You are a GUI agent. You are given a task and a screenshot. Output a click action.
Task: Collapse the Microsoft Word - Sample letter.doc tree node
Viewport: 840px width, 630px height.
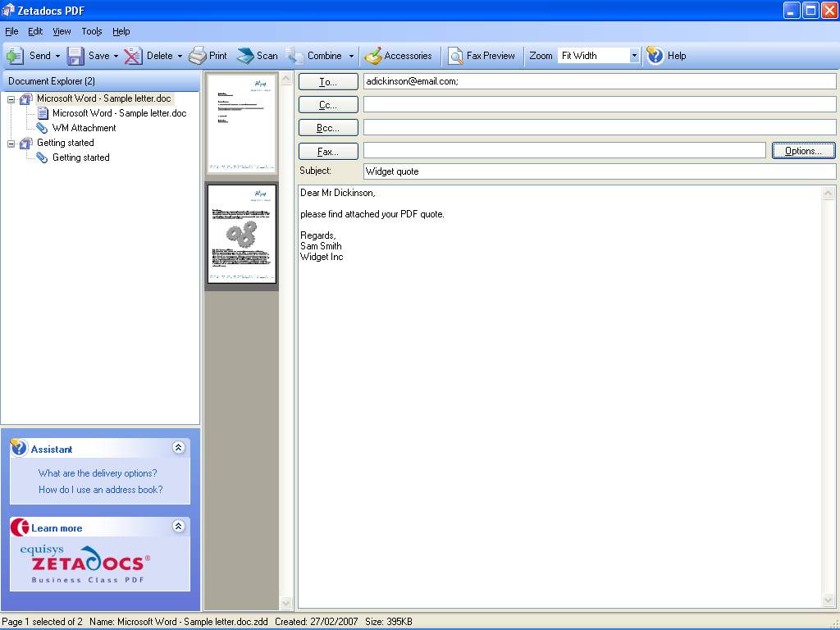11,99
